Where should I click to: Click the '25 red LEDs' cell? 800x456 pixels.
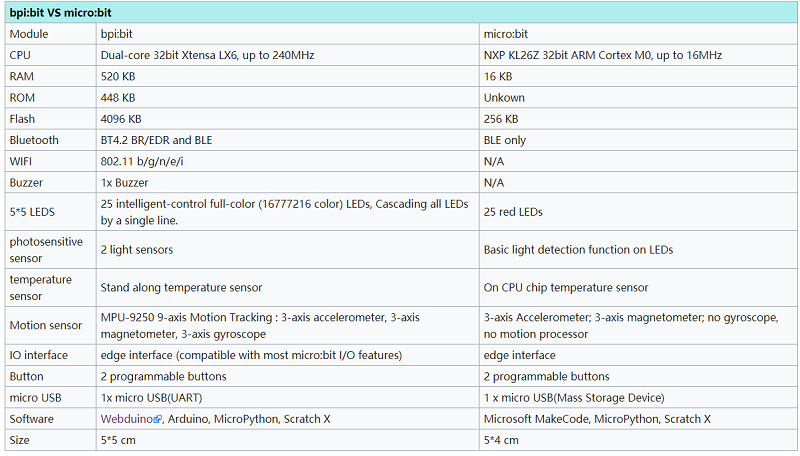(x=638, y=212)
